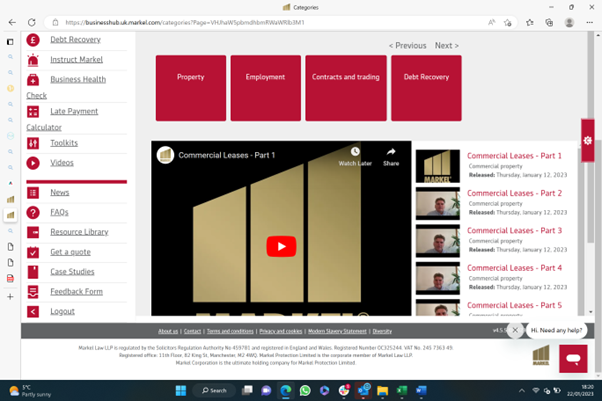Open Commercial Leases - Part 2 title

click(514, 193)
